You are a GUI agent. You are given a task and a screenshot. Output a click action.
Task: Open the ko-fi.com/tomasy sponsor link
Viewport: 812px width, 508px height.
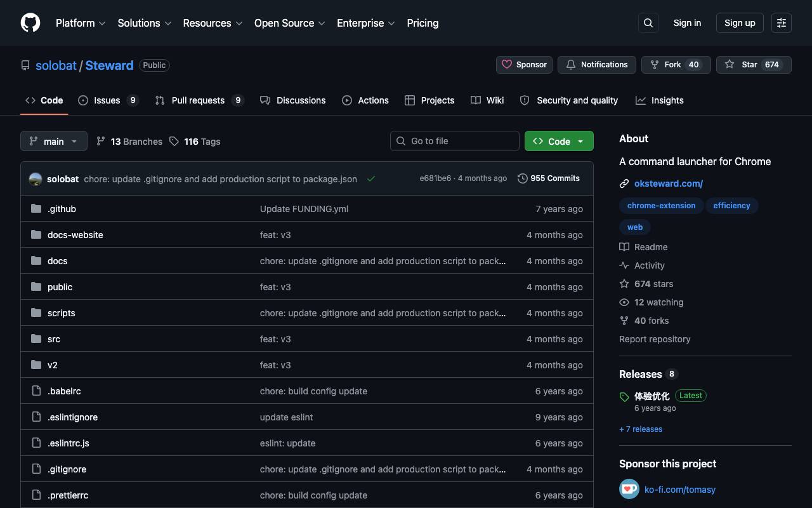(680, 490)
